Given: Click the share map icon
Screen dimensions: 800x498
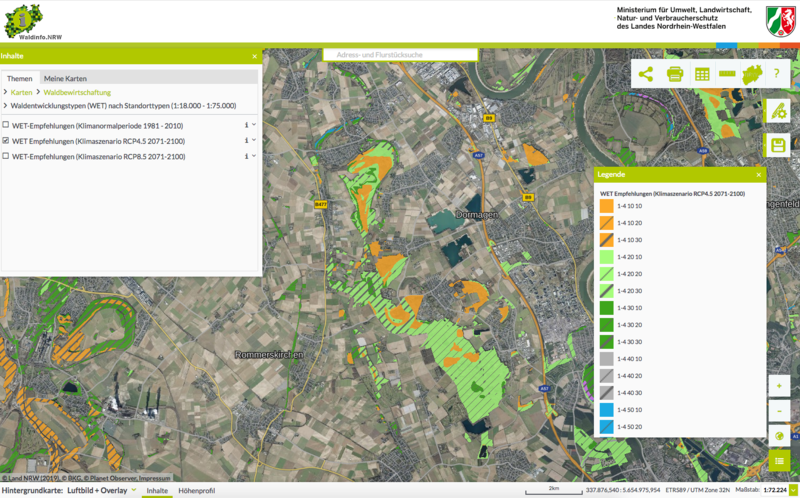Looking at the screenshot, I should click(x=646, y=74).
